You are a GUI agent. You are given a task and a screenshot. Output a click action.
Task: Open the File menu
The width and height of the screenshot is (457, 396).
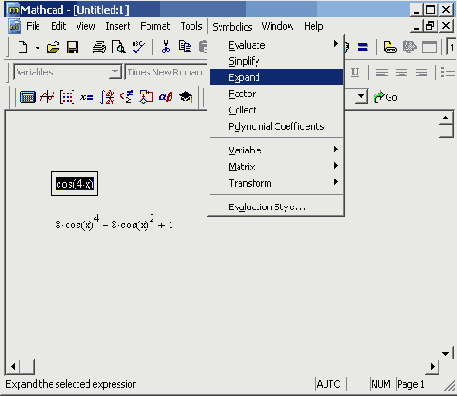[33, 26]
